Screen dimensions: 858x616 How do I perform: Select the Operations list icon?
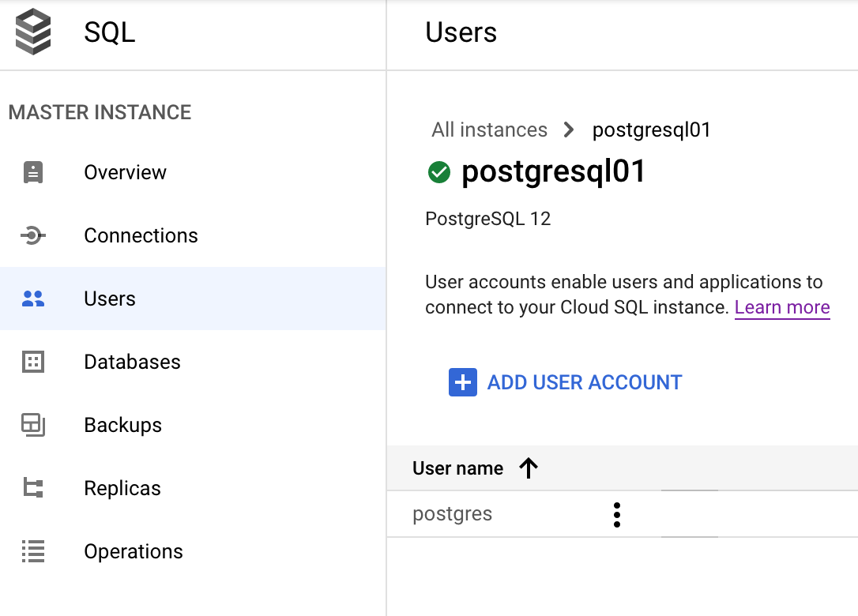point(33,551)
